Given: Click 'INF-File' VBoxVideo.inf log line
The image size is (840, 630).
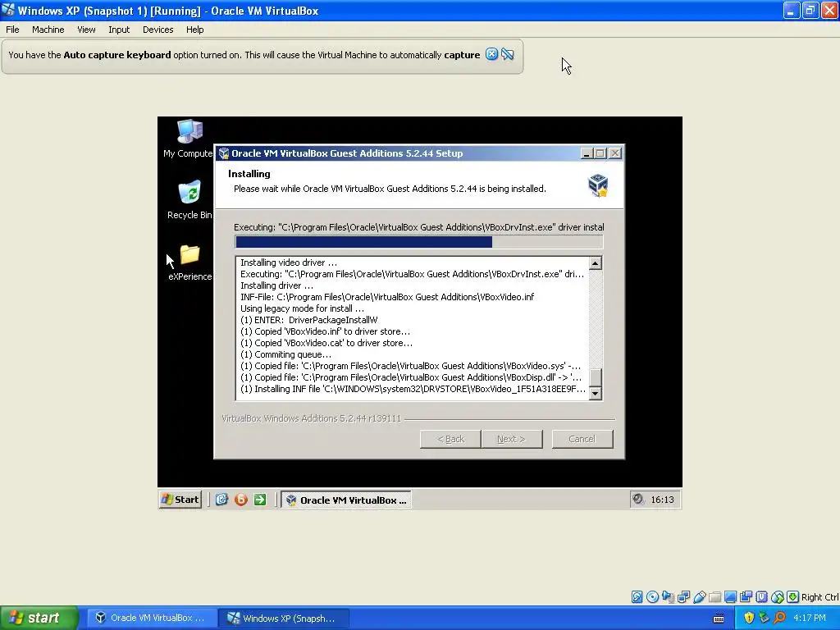Looking at the screenshot, I should (387, 297).
